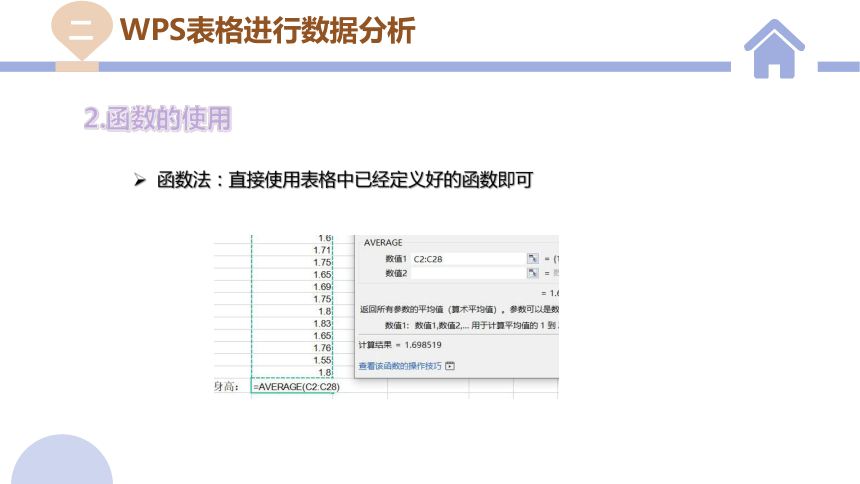
Task: Click the range picker icon beside 数值1
Action: [532, 258]
